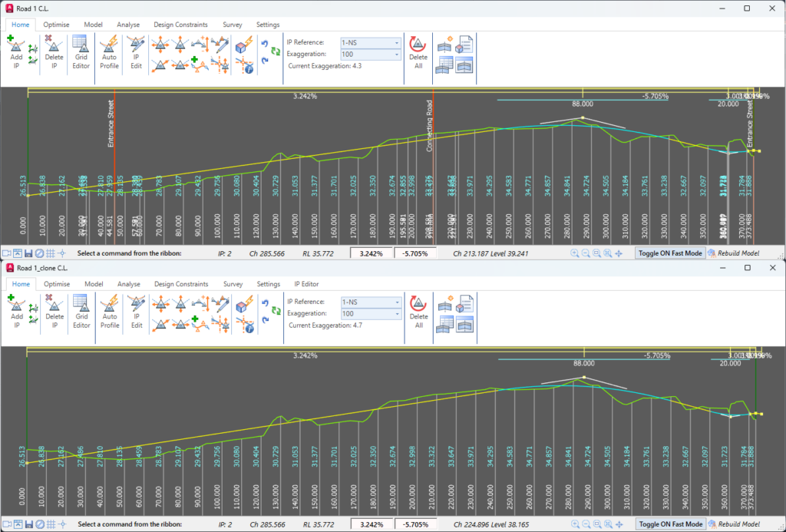The image size is (786, 532).
Task: Toggle ON Fast Mode in Road 1_clone C.L.
Action: tap(671, 524)
